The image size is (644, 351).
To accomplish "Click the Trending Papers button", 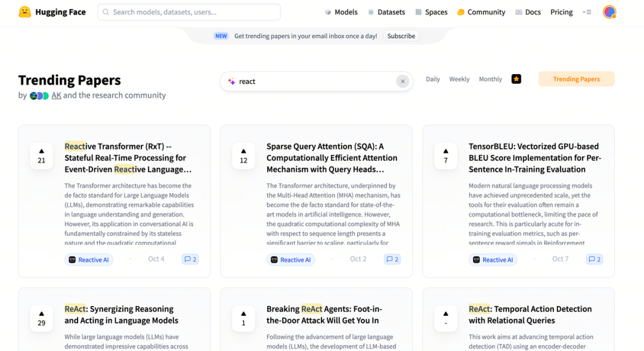I will 576,79.
